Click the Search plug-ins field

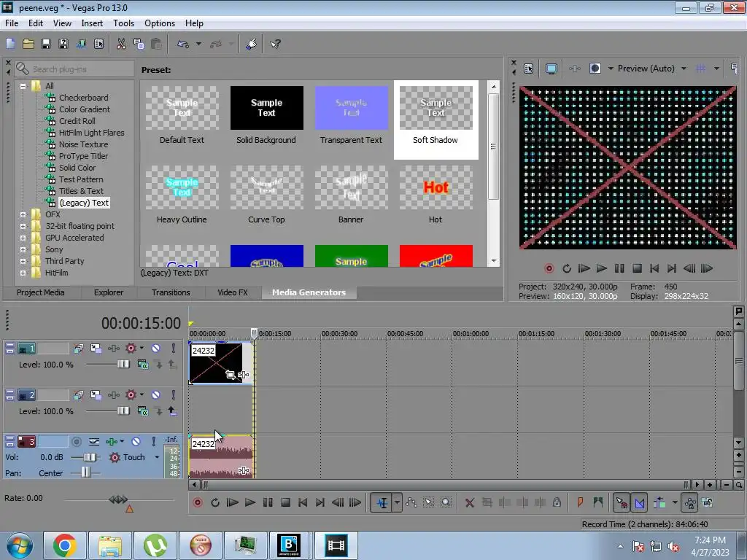pyautogui.click(x=74, y=69)
